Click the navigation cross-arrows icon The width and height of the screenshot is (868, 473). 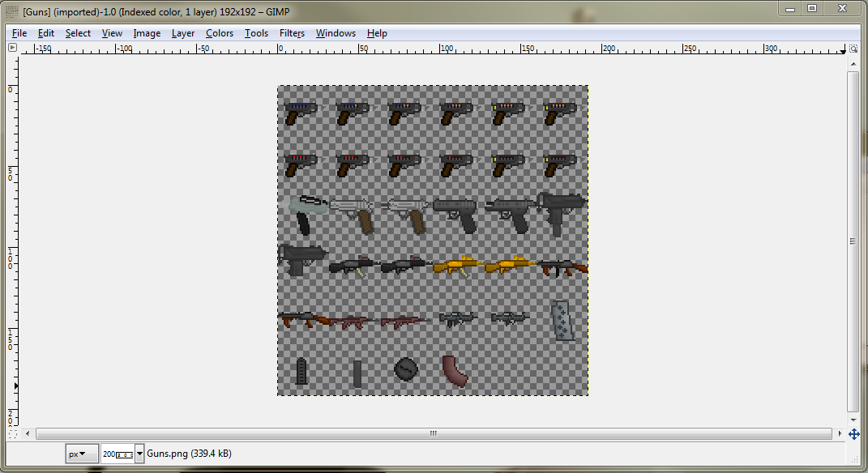click(x=853, y=434)
